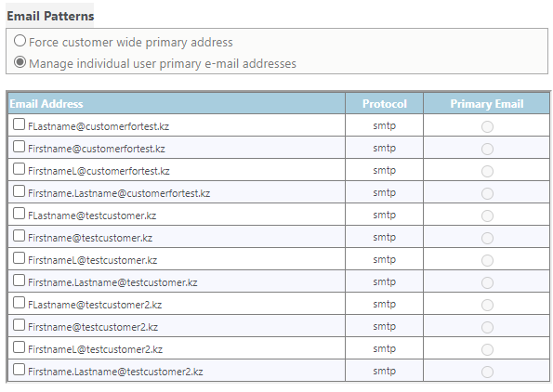Set Firstname.Lastname@customerfortest.kz as primary email
Viewport: 553px width, 392px height.
coord(487,193)
